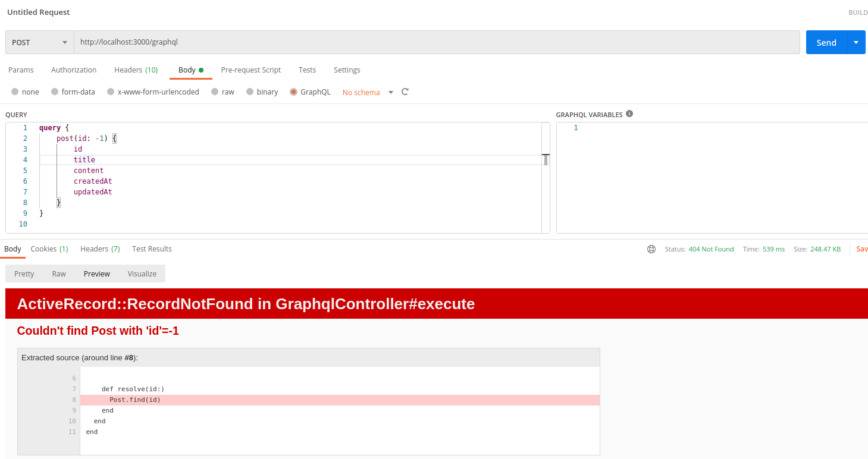Expand the No schema dropdown
Screen dimensions: 868x459
click(391, 92)
